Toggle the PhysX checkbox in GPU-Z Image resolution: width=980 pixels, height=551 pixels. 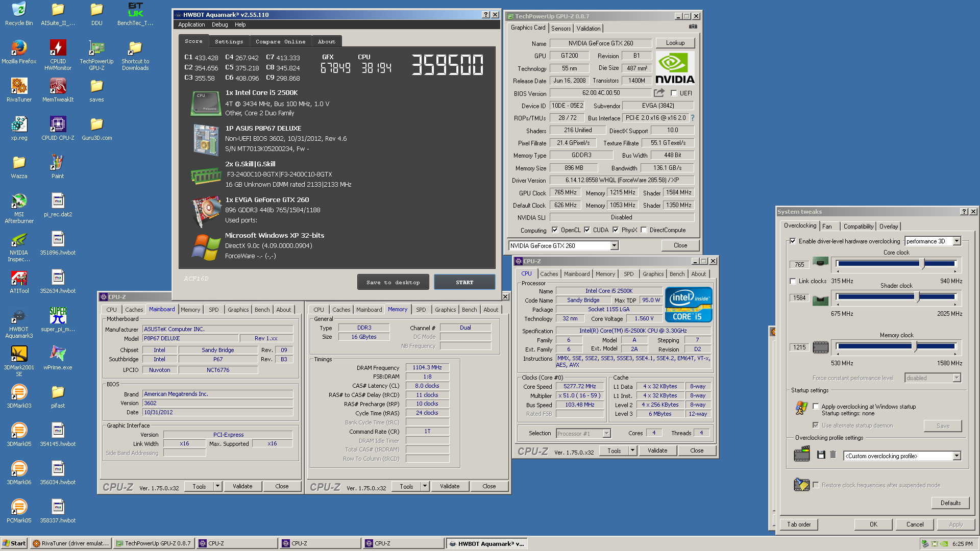click(x=616, y=230)
